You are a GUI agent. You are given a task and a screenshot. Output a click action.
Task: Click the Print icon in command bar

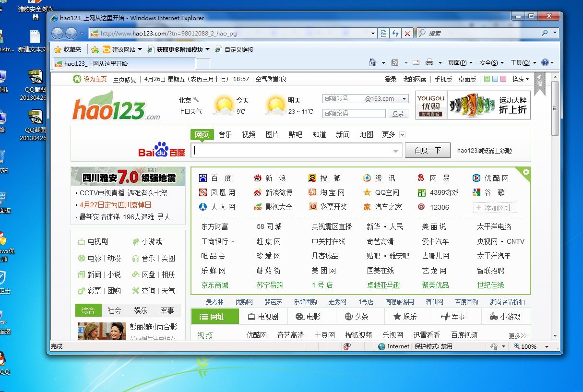pyautogui.click(x=429, y=63)
